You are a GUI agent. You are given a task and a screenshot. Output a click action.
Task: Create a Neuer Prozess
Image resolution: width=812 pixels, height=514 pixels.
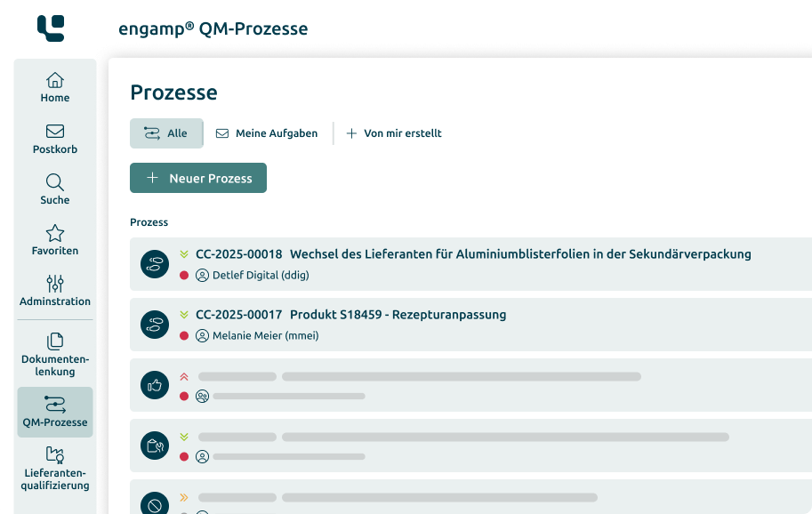click(198, 178)
